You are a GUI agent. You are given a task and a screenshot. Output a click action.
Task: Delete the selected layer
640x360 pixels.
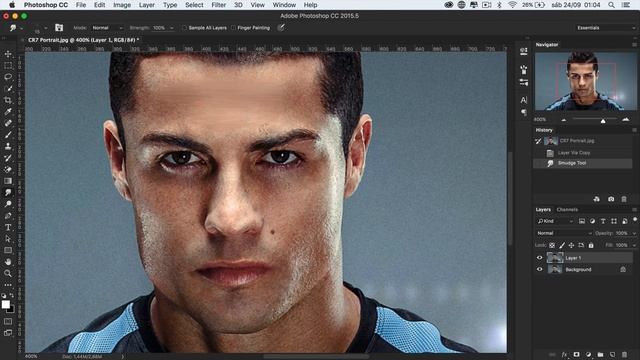click(x=624, y=354)
